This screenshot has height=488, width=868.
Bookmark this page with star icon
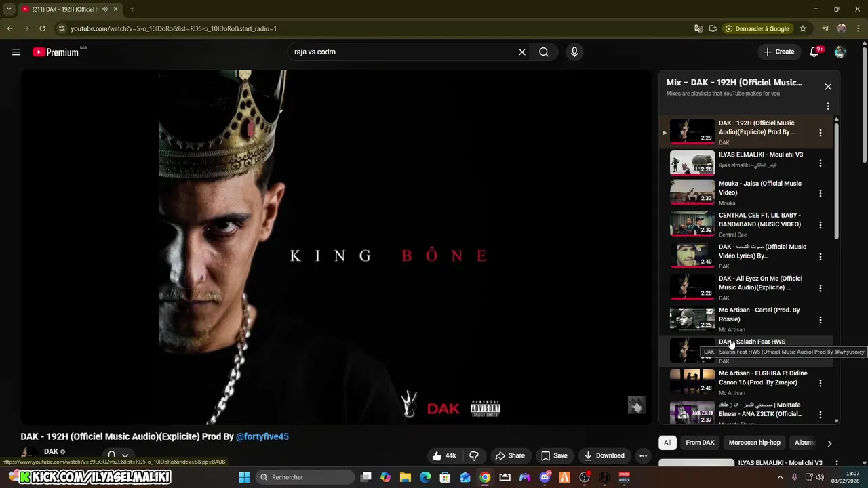point(803,28)
